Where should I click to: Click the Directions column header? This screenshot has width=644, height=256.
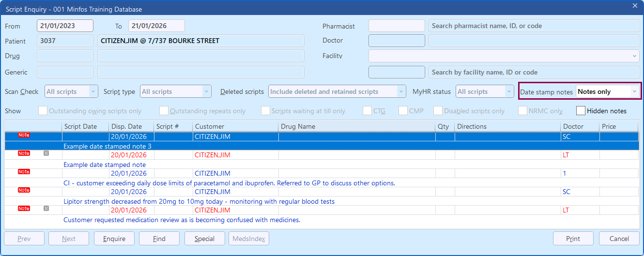tap(507, 126)
